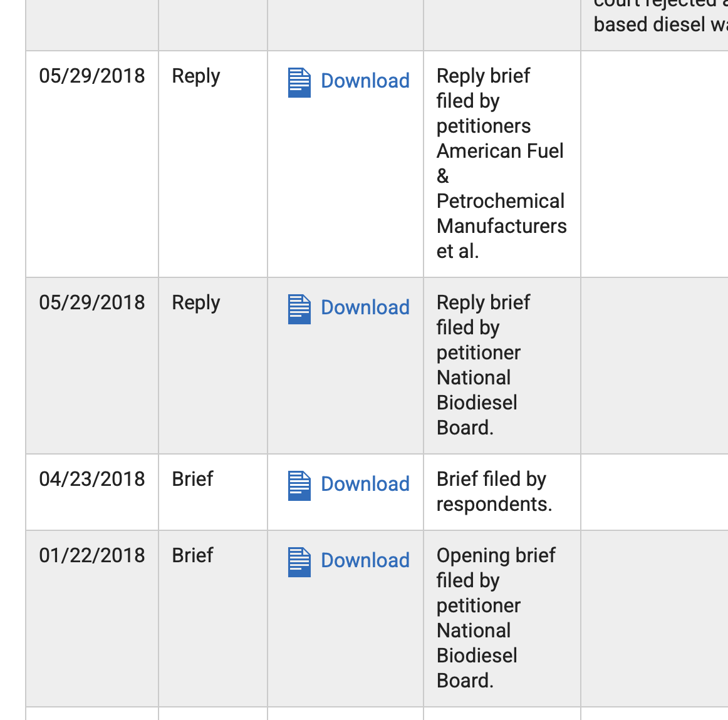Download the opening brief from 01/22/2018

pos(365,561)
